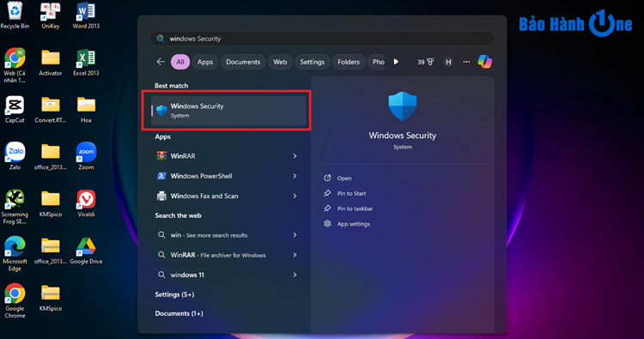Expand the Settings (5+) results group
Screen dimensions: 644x339
[x=174, y=294]
